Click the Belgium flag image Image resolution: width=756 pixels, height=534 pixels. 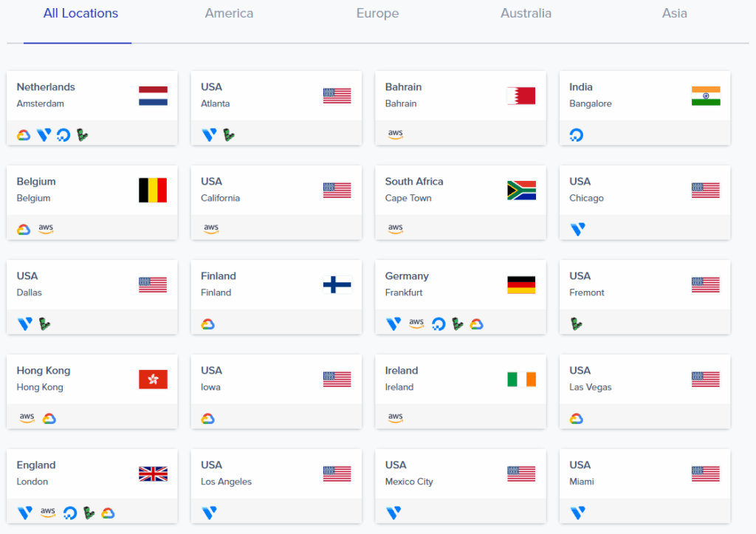(x=153, y=190)
